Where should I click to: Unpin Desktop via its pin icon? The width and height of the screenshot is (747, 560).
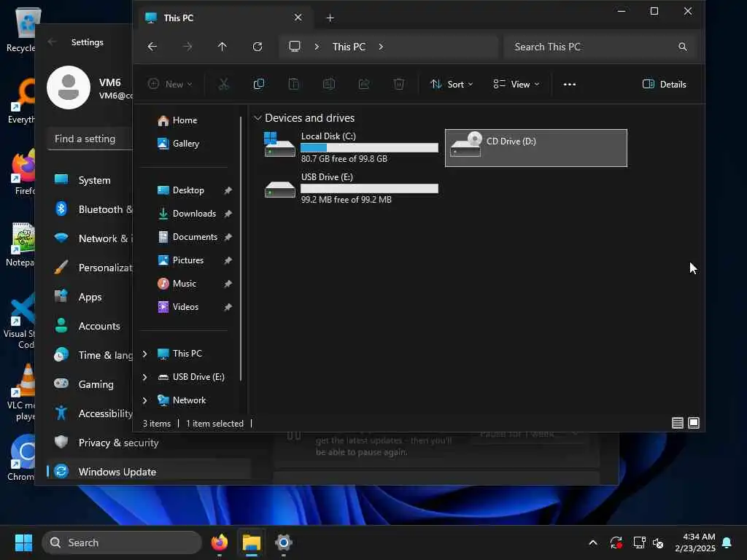pos(228,190)
